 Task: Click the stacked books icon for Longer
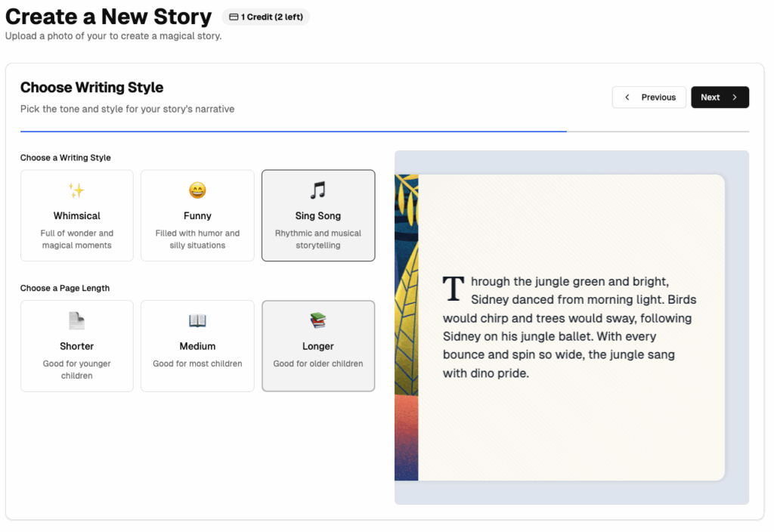pyautogui.click(x=317, y=321)
